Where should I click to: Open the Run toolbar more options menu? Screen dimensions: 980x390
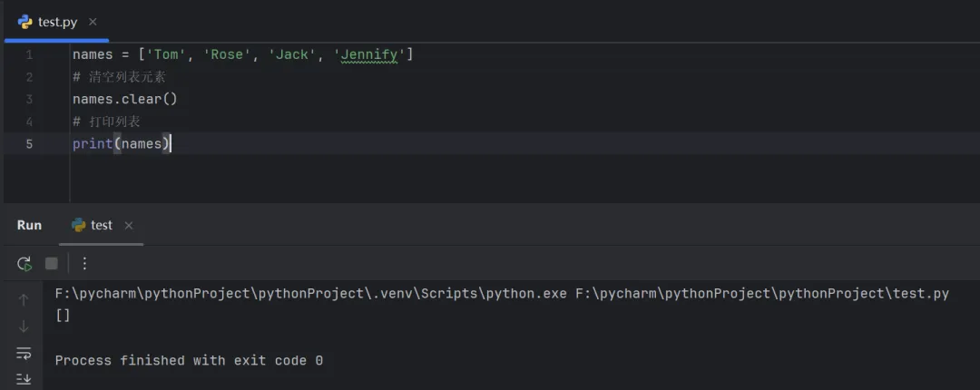pyautogui.click(x=84, y=264)
